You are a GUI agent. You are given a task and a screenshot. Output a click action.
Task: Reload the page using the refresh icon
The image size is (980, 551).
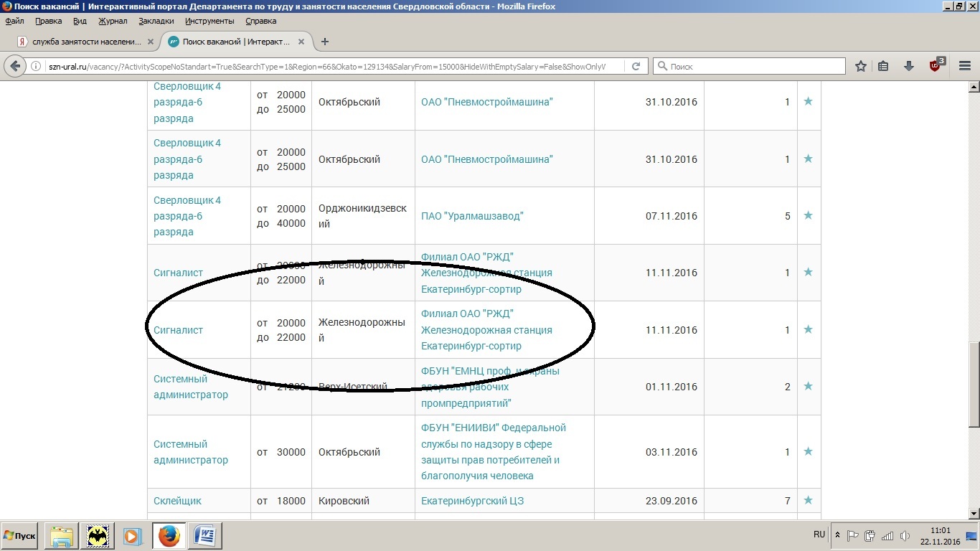point(636,66)
